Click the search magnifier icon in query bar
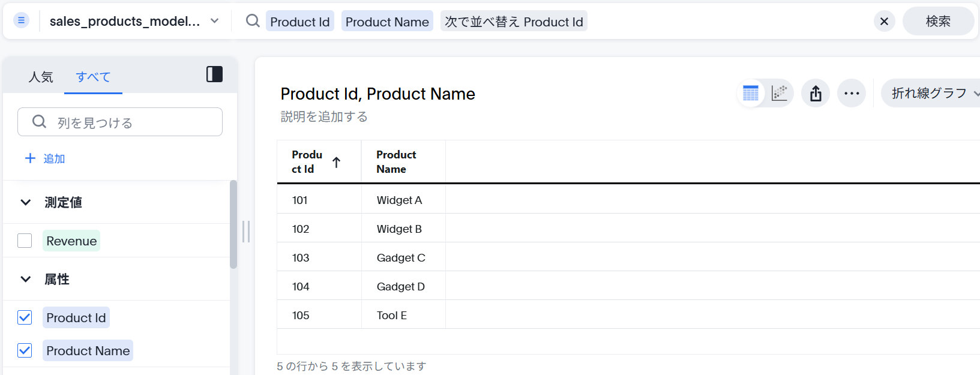The image size is (980, 375). coord(253,21)
